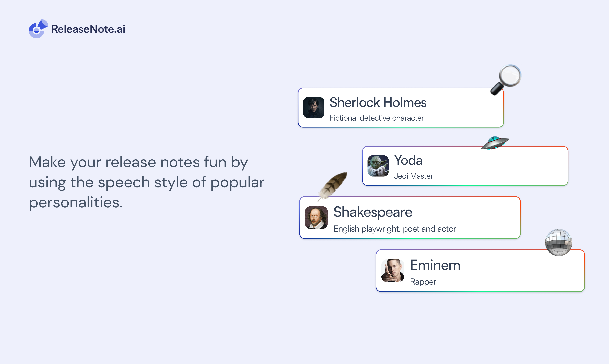Click the 'Shakespeare' name heading
The height and width of the screenshot is (364, 609).
373,212
